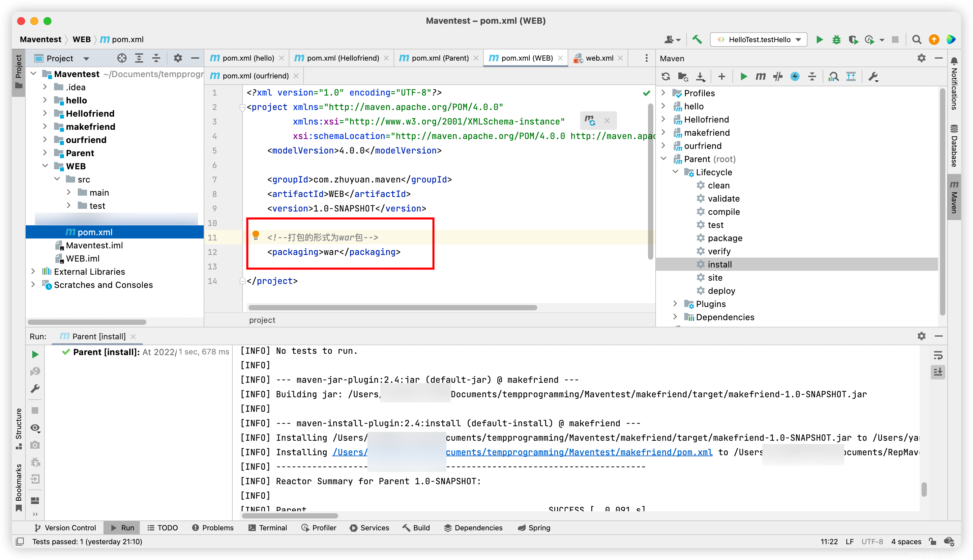Click editor horizontal scrollbar
This screenshot has width=973, height=560.
click(393, 308)
